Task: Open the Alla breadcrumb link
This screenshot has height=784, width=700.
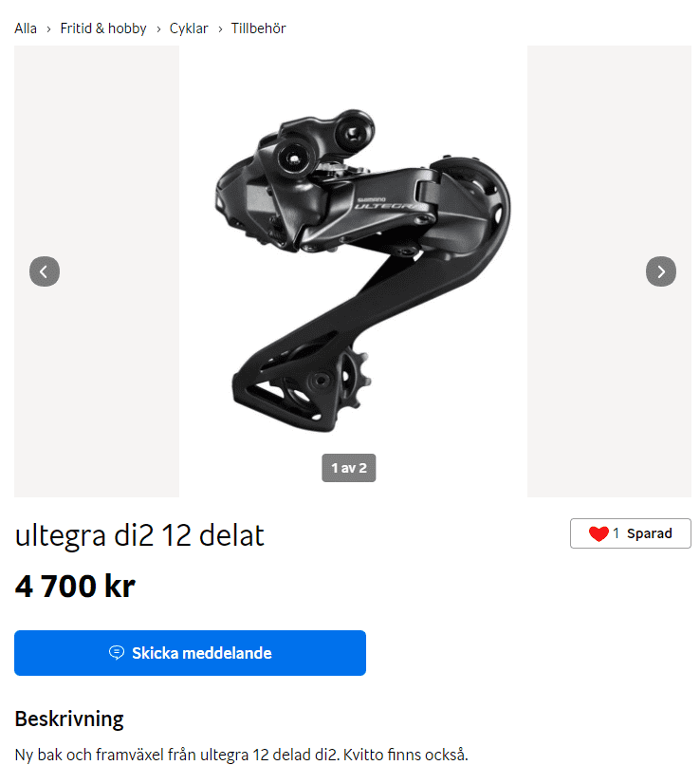Action: 26,28
